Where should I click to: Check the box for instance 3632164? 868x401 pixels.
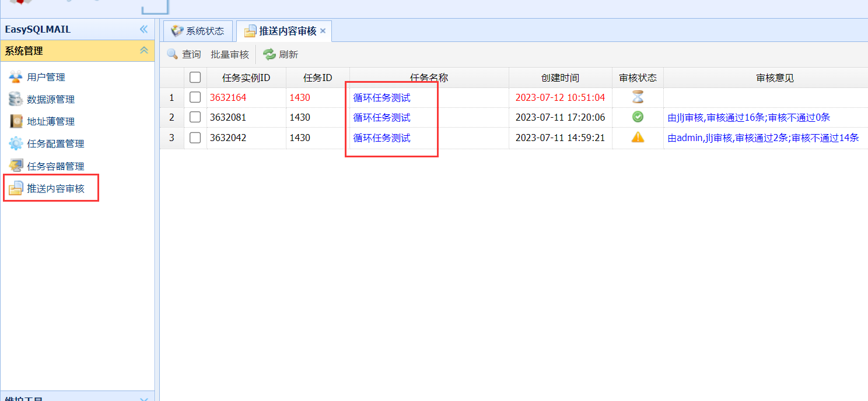(195, 97)
